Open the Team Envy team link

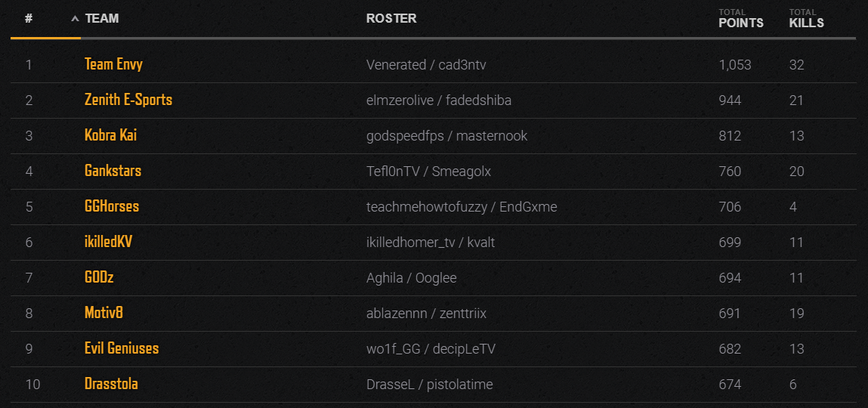(113, 64)
